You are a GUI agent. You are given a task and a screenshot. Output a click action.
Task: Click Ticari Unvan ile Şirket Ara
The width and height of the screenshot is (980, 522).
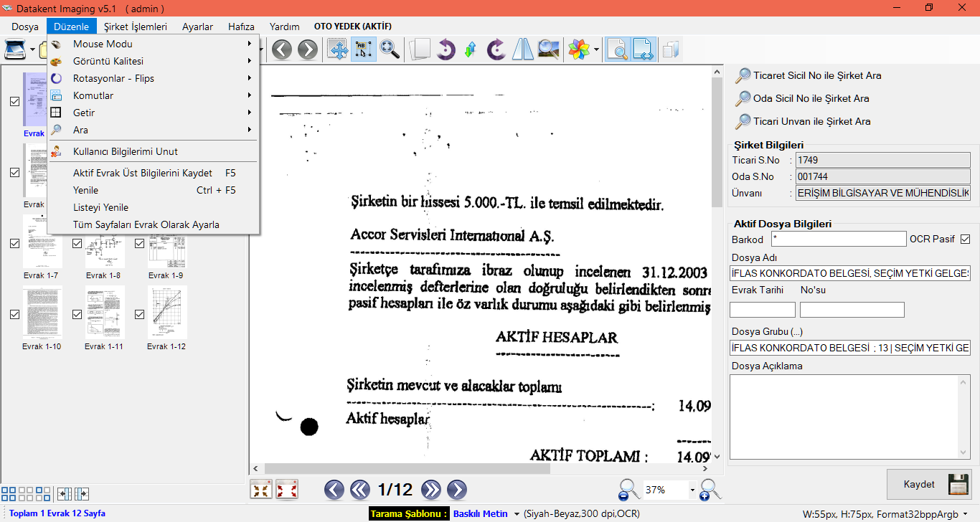point(811,121)
